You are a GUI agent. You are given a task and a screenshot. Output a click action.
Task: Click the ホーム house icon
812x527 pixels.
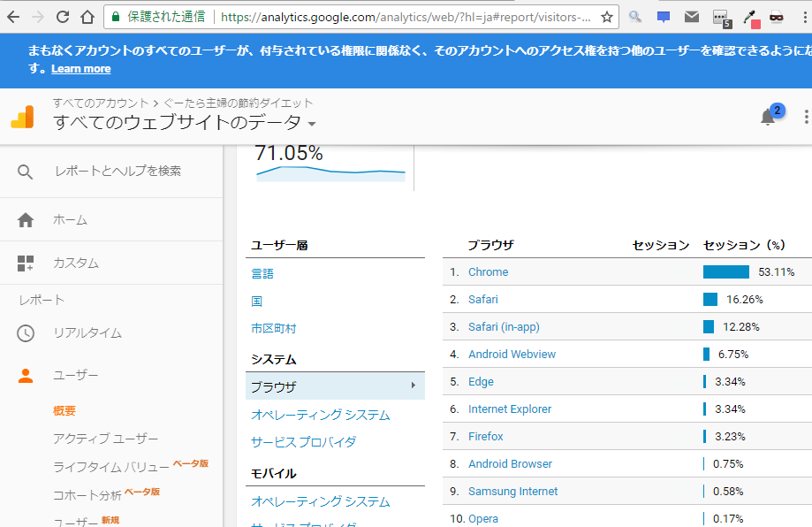tap(26, 219)
